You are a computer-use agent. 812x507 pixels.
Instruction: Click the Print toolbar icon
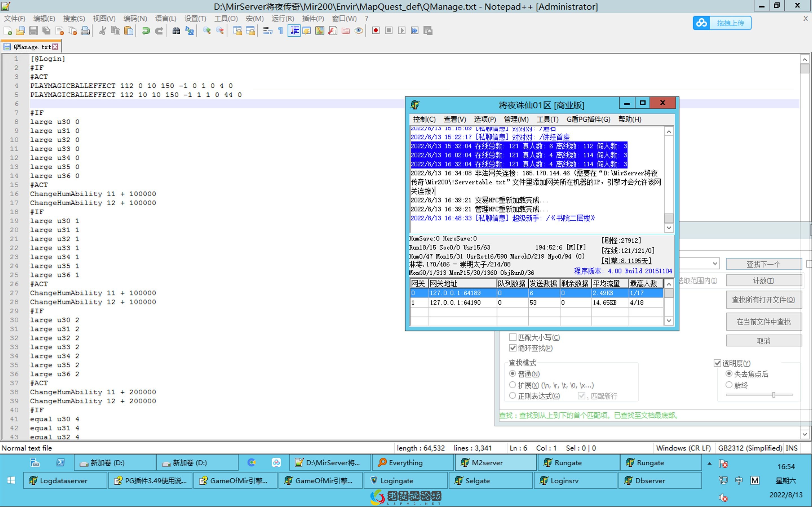pos(85,30)
